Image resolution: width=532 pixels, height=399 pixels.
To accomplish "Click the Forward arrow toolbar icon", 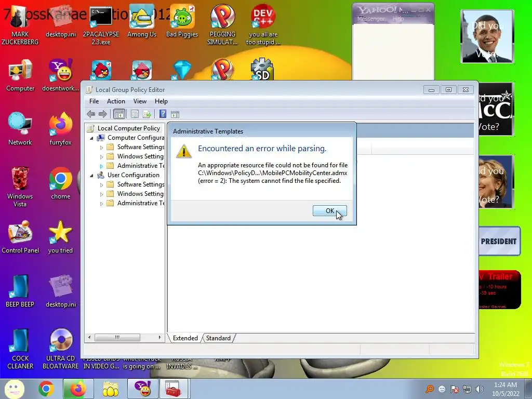I will click(103, 114).
